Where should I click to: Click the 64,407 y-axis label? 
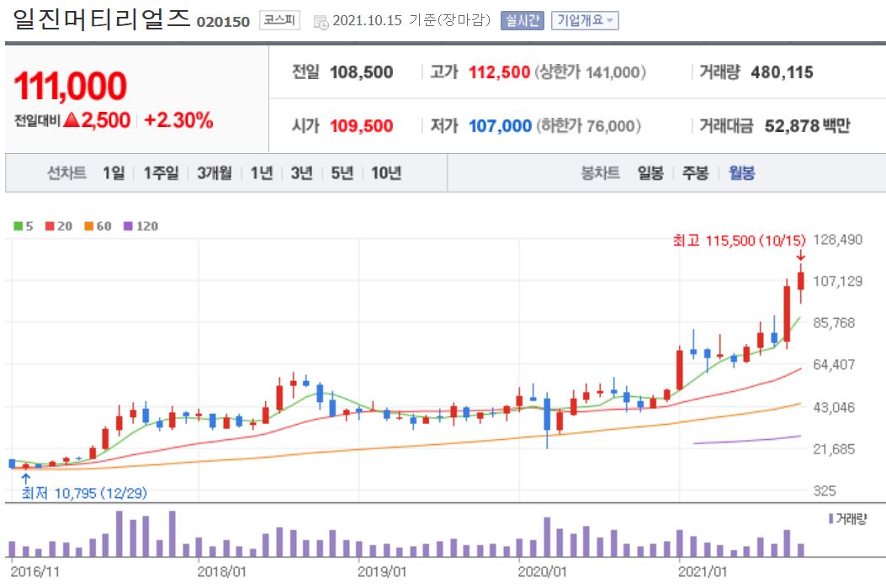tap(834, 364)
